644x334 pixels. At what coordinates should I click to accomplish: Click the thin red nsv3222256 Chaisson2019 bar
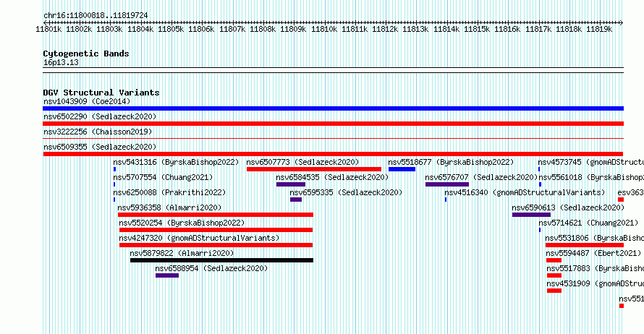click(x=333, y=139)
